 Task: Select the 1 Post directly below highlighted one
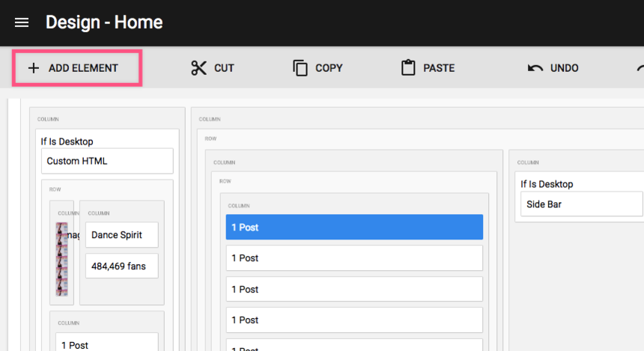354,258
